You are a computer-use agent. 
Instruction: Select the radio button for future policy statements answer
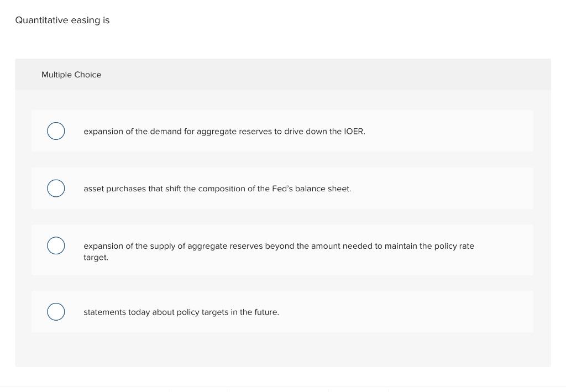(x=56, y=311)
